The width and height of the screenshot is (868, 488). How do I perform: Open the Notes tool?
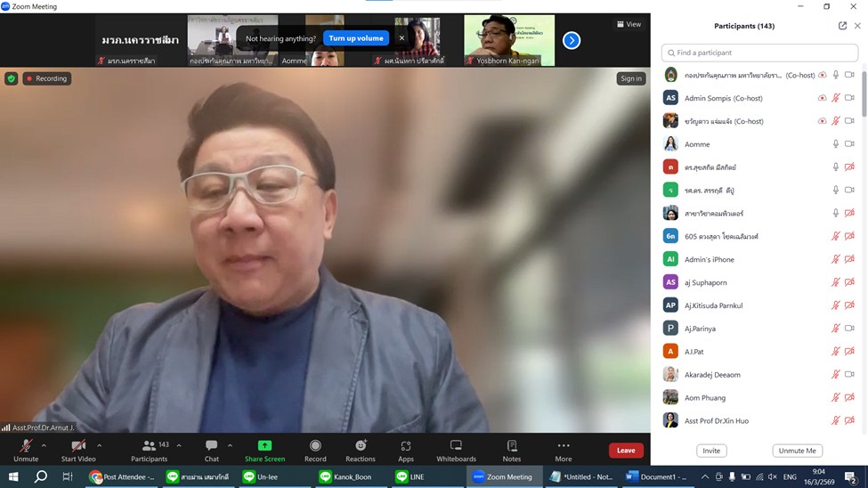pyautogui.click(x=511, y=446)
